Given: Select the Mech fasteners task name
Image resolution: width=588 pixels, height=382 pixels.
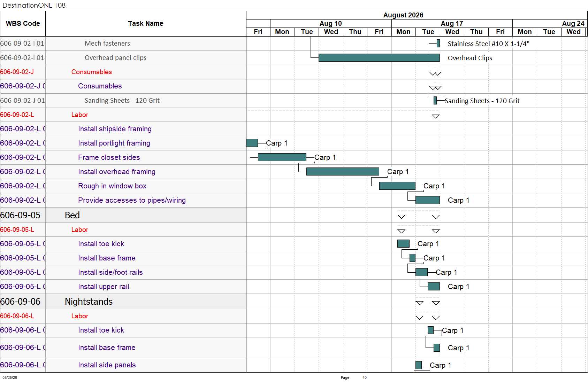Looking at the screenshot, I should [107, 44].
